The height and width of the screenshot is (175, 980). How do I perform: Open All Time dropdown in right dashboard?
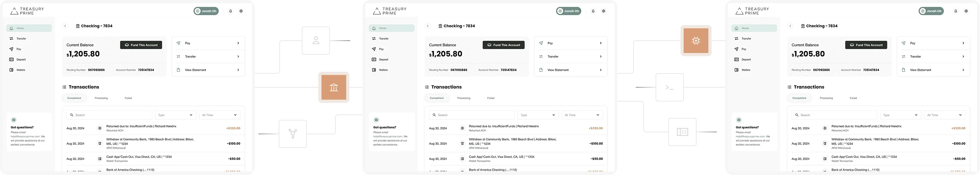tap(945, 115)
